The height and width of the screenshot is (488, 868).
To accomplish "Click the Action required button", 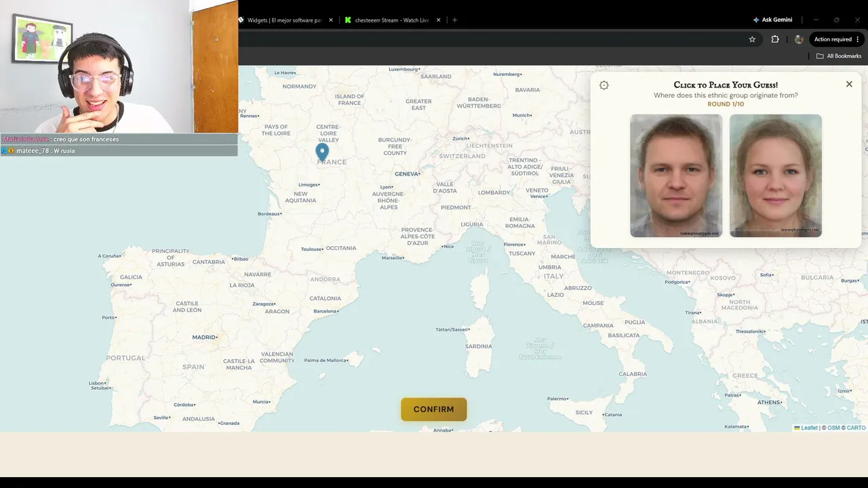I will tap(837, 39).
